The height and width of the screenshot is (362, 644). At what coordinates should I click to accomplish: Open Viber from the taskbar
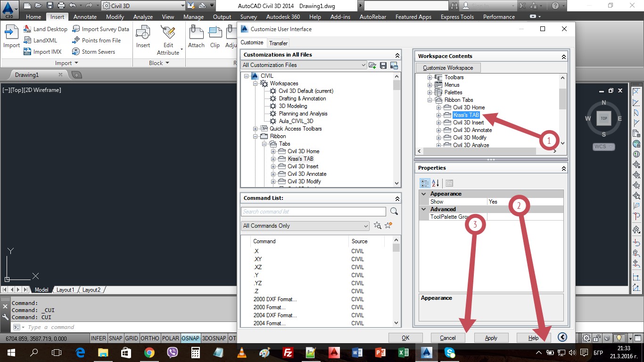pyautogui.click(x=172, y=353)
